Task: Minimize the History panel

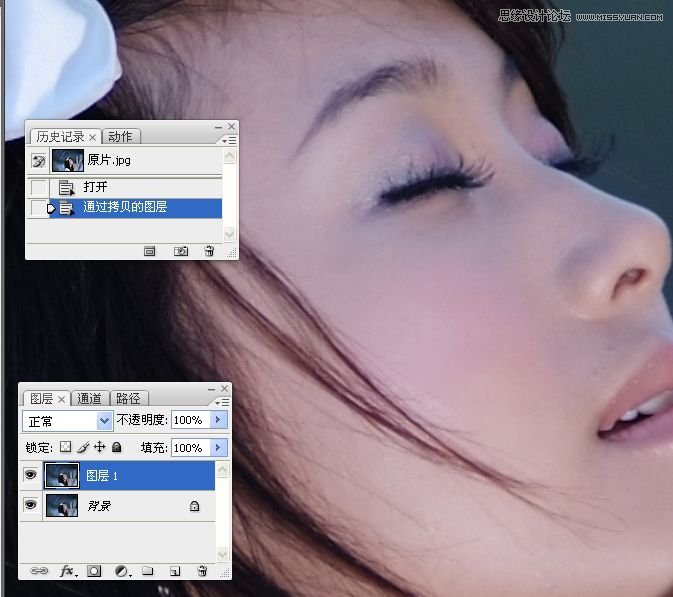Action: tap(218, 127)
